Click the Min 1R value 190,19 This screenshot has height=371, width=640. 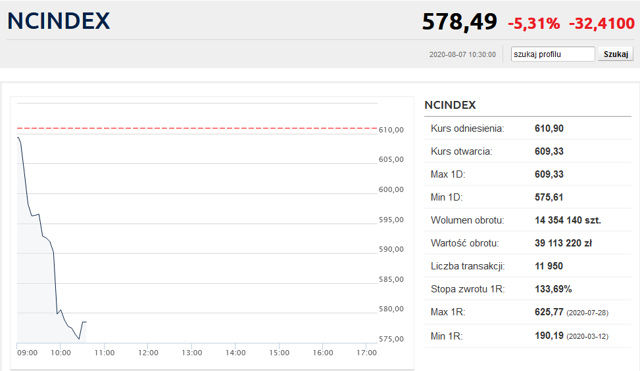click(x=549, y=335)
